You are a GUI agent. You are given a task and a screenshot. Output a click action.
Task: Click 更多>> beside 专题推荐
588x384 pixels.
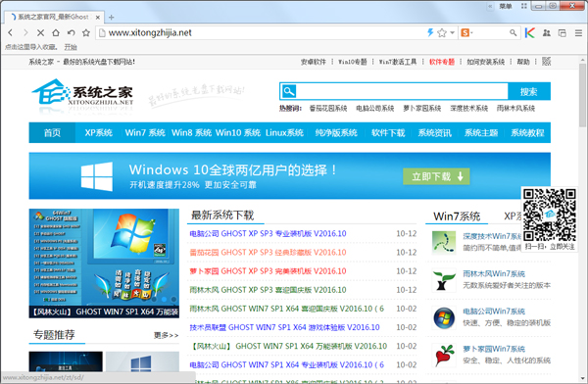167,335
